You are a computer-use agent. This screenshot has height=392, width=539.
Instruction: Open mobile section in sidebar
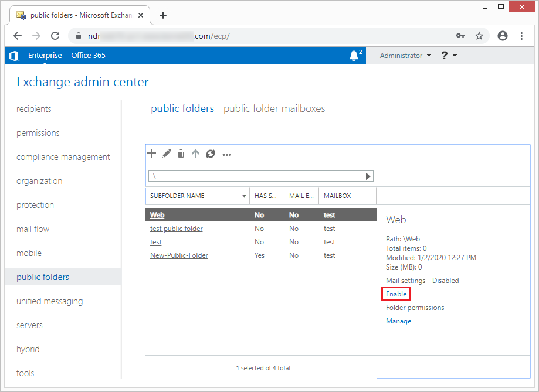29,253
